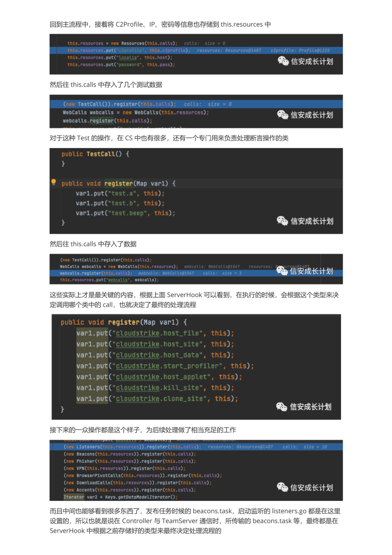Click the 'new Phisher' register line
The height and width of the screenshot is (555, 392).
point(130,461)
